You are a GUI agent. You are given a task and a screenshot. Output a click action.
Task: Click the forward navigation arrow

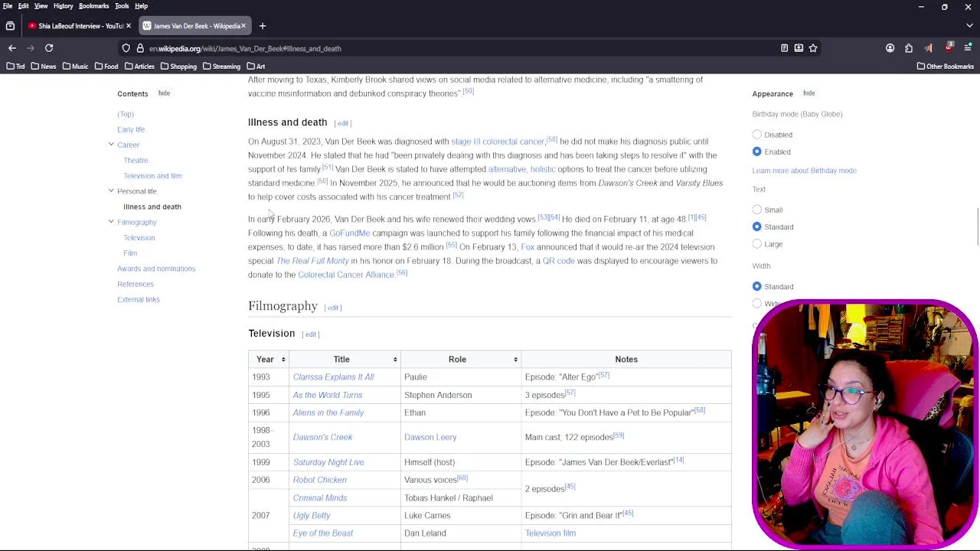coord(31,48)
